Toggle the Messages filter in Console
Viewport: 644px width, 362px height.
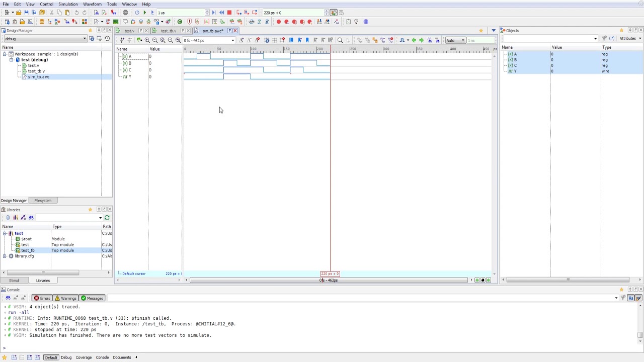coord(92,298)
